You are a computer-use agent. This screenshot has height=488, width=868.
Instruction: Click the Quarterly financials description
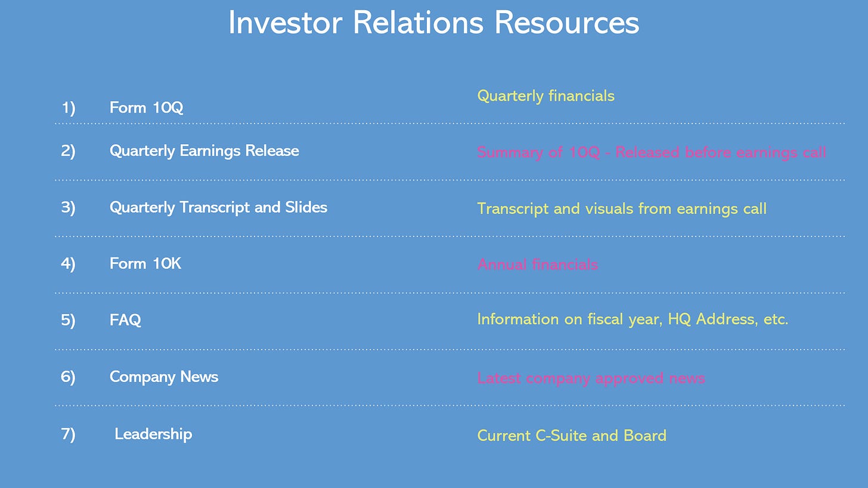(545, 96)
